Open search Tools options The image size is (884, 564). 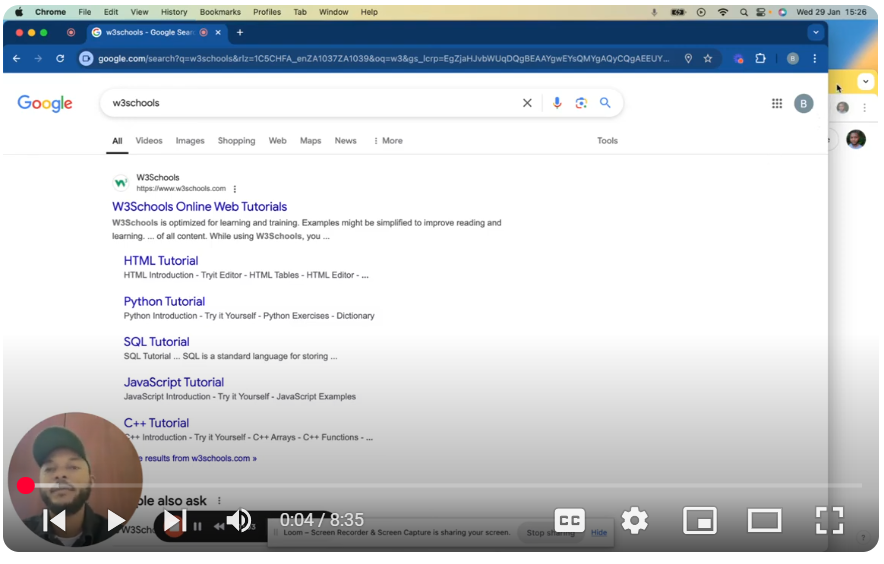[607, 141]
